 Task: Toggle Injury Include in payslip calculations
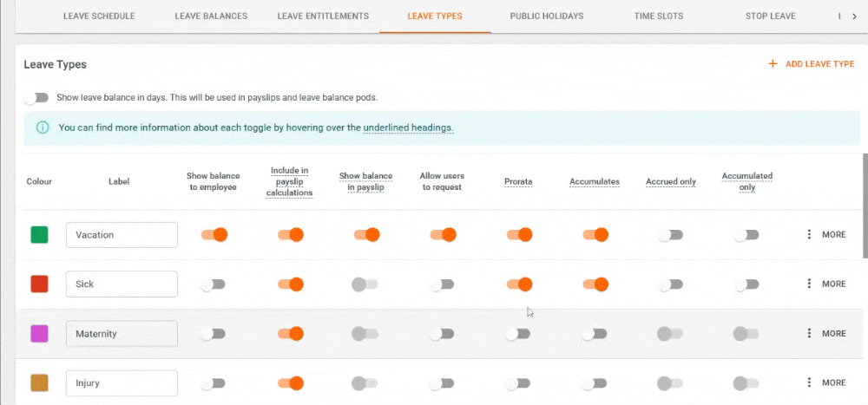click(x=291, y=382)
